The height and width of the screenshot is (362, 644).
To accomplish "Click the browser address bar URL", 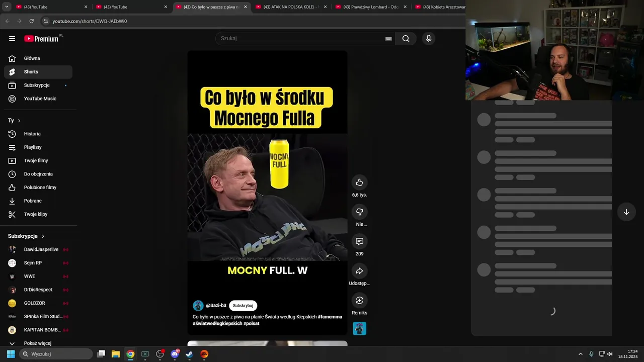I will click(x=90, y=21).
